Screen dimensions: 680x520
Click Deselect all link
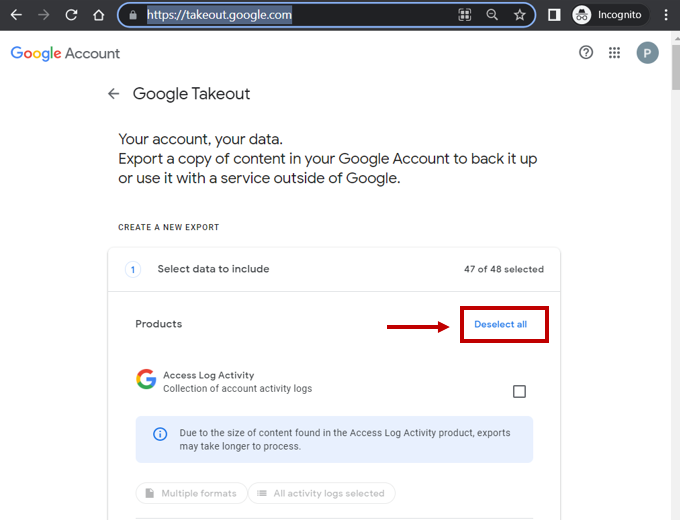point(500,325)
